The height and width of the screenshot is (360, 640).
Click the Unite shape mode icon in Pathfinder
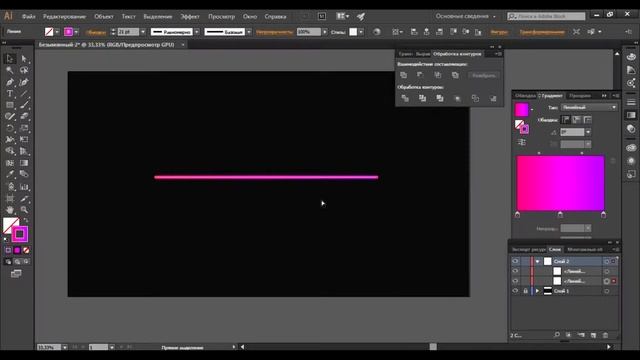pos(404,75)
